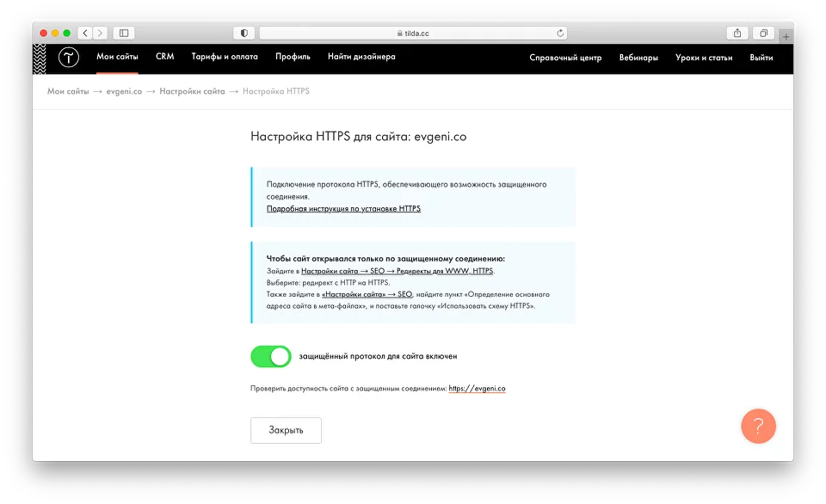Open the CRM menu item
The width and height of the screenshot is (826, 504).
tap(165, 57)
